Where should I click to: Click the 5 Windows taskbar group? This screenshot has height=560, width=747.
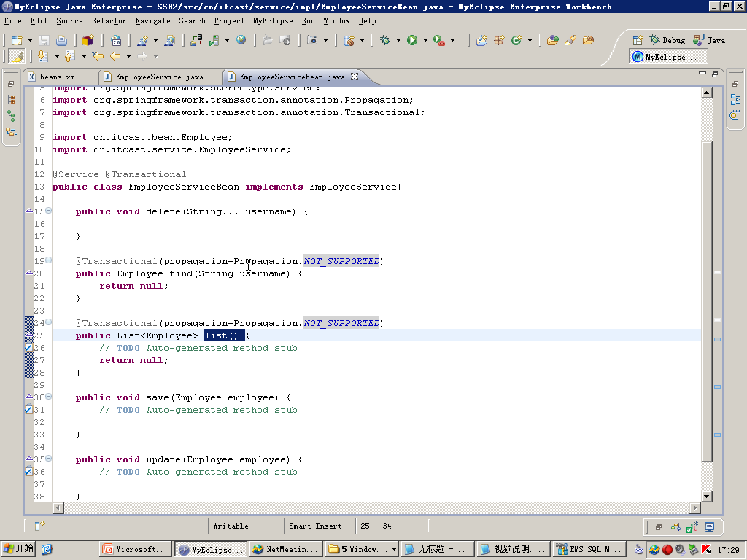(x=362, y=549)
